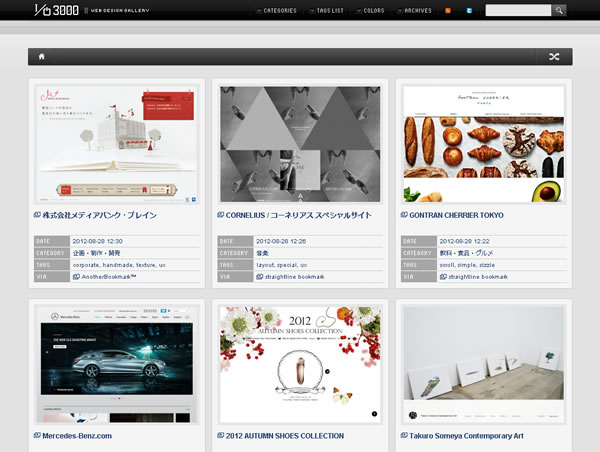Screen dimensions: 600x452
Task: Select the 企画・制作・開発 category link
Action: (x=96, y=253)
